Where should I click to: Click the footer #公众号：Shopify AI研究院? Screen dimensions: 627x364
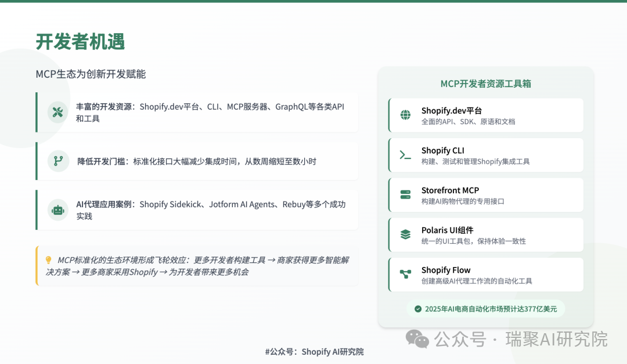tap(314, 352)
